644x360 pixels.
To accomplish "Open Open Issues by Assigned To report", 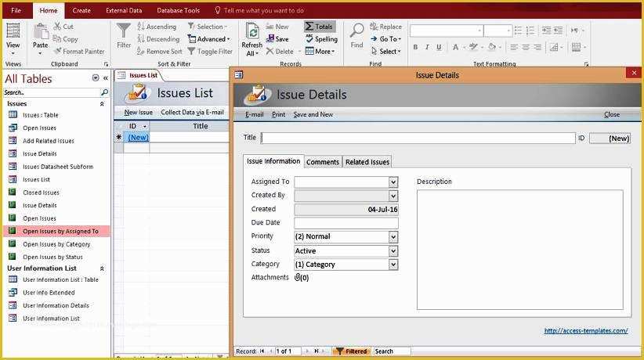I will click(x=56, y=231).
